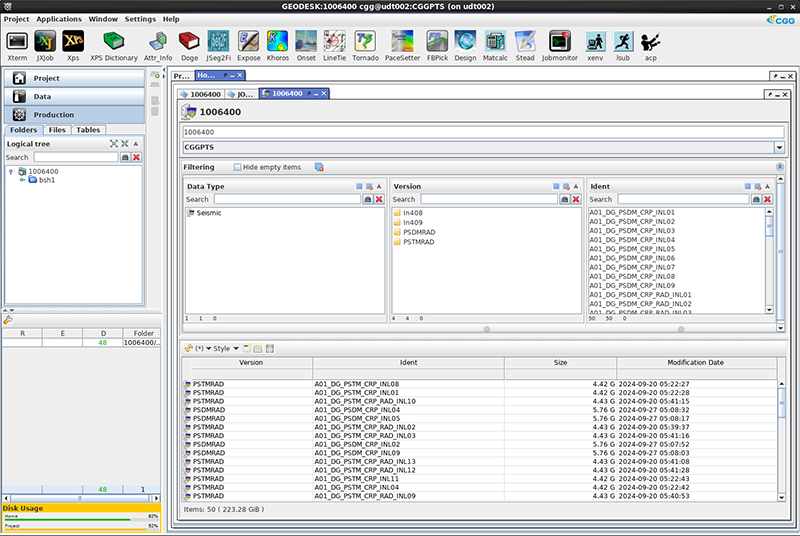Open the XPS Dictionary book icon
800x536 pixels.
click(x=113, y=41)
